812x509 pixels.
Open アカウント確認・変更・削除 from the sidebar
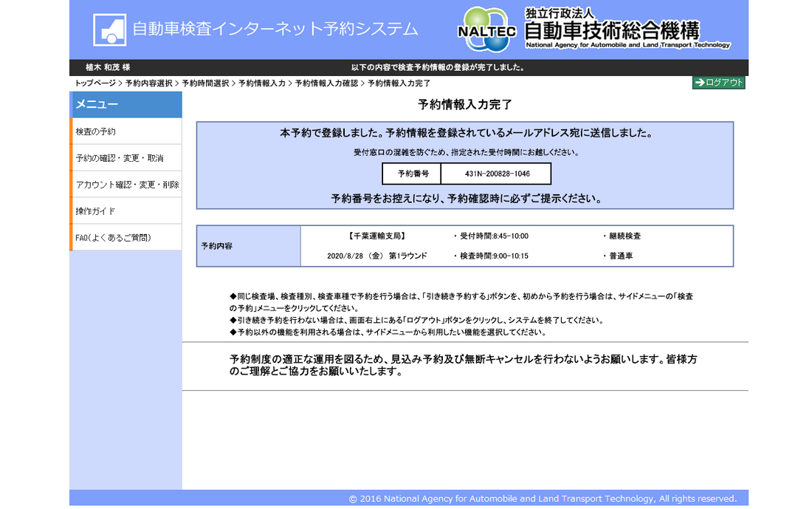click(x=125, y=185)
